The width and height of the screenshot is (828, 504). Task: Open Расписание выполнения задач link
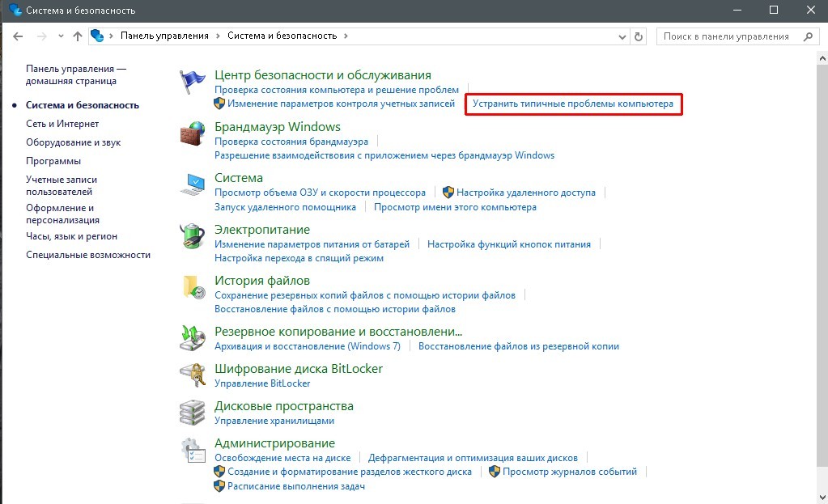click(296, 486)
